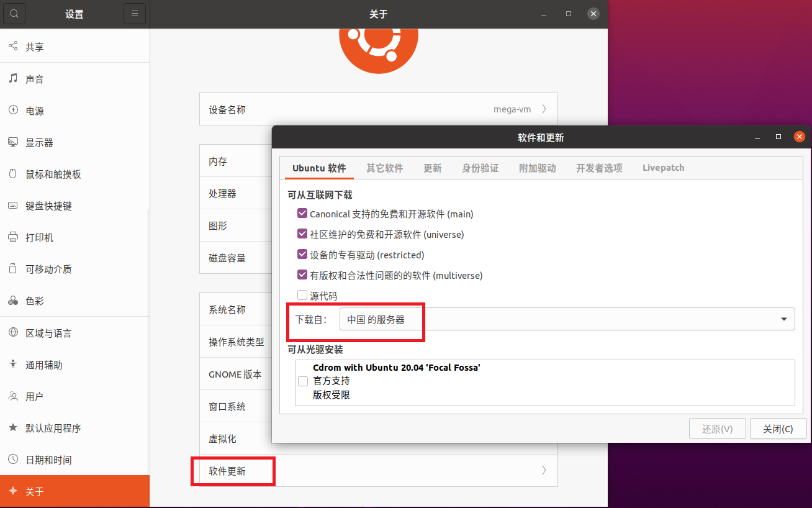The width and height of the screenshot is (812, 508).
Task: Uncheck the restricted drivers checkbox
Action: point(302,255)
